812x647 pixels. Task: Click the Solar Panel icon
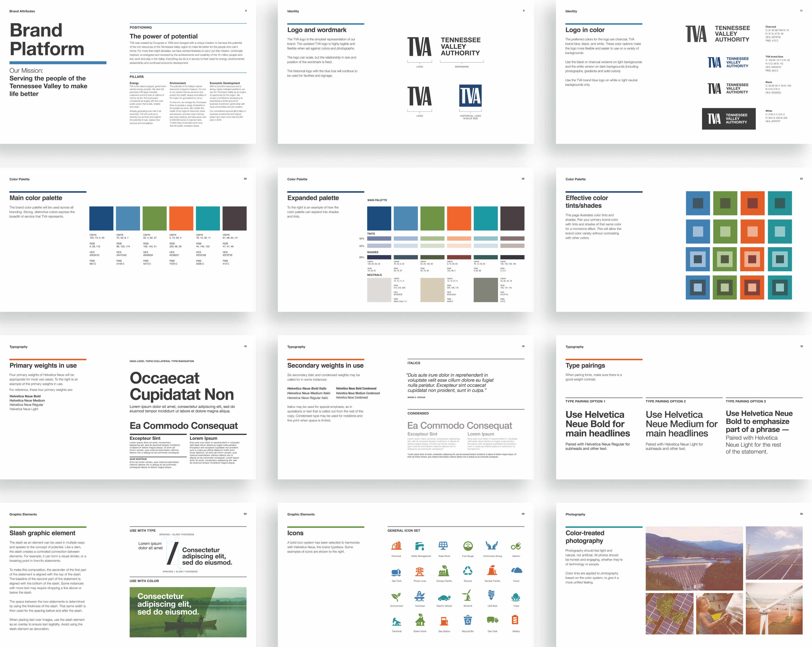pos(443,546)
